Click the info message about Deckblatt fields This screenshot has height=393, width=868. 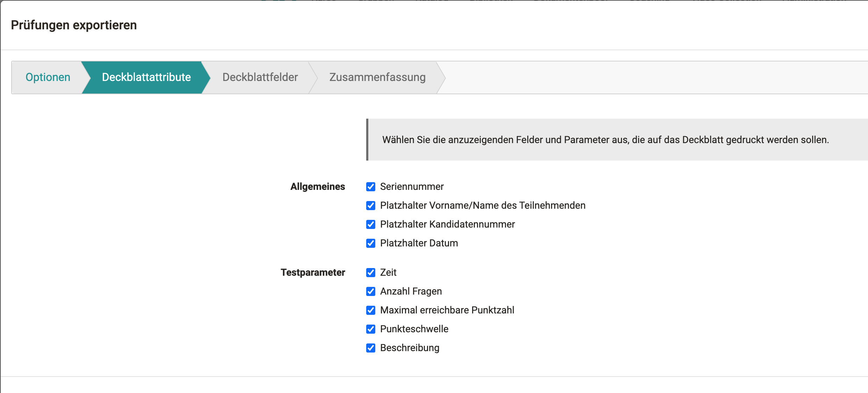pos(615,139)
